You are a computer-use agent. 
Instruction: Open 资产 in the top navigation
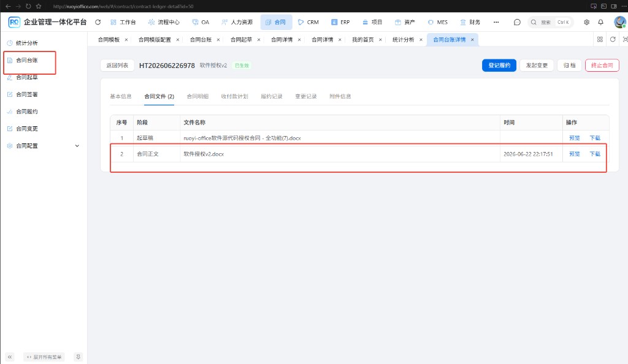tap(405, 22)
